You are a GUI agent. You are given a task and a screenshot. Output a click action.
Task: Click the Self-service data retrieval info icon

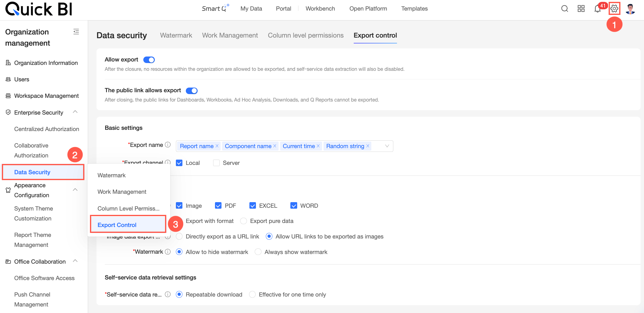168,294
